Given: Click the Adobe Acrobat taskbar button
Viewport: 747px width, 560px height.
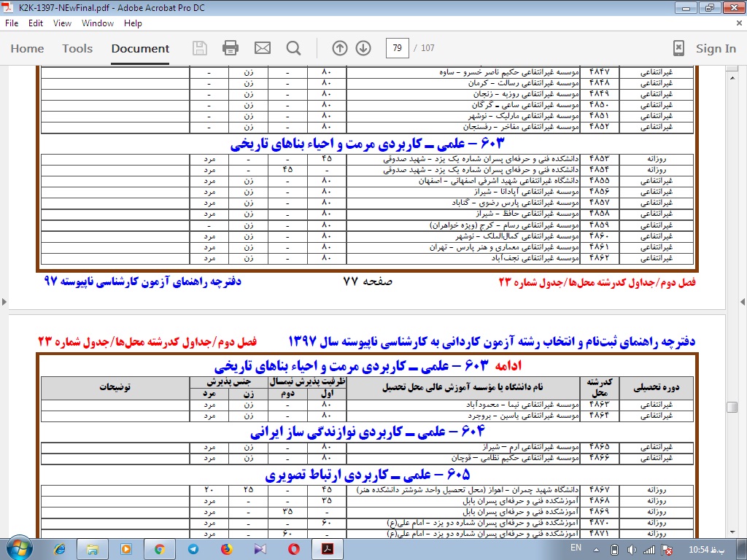Looking at the screenshot, I should pos(328,550).
